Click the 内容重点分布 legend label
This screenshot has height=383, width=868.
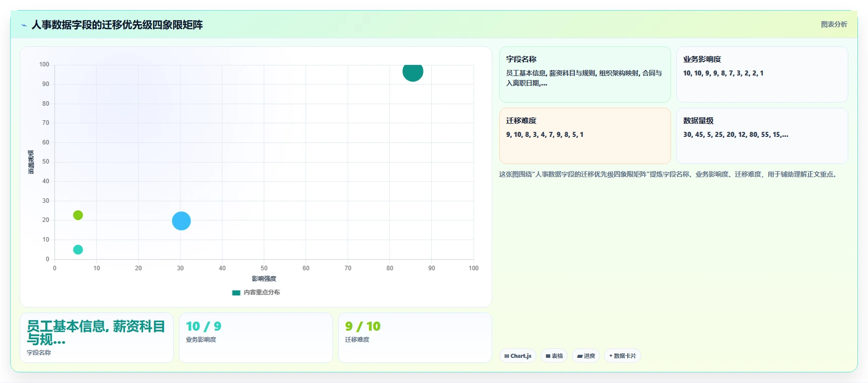point(261,292)
